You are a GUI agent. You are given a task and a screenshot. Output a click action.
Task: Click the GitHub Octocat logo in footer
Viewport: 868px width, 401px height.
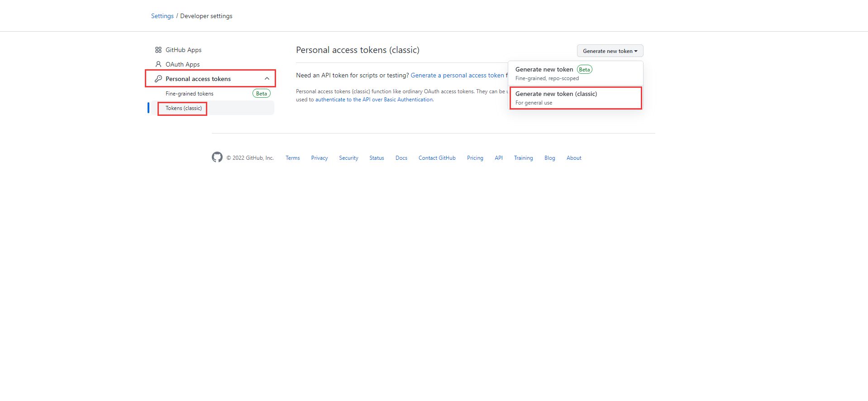point(217,157)
